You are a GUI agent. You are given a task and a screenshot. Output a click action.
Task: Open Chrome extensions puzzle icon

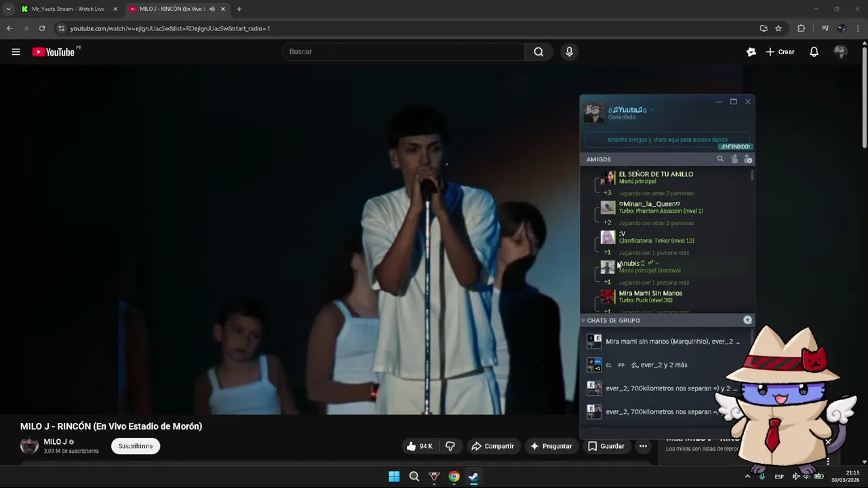tap(801, 28)
